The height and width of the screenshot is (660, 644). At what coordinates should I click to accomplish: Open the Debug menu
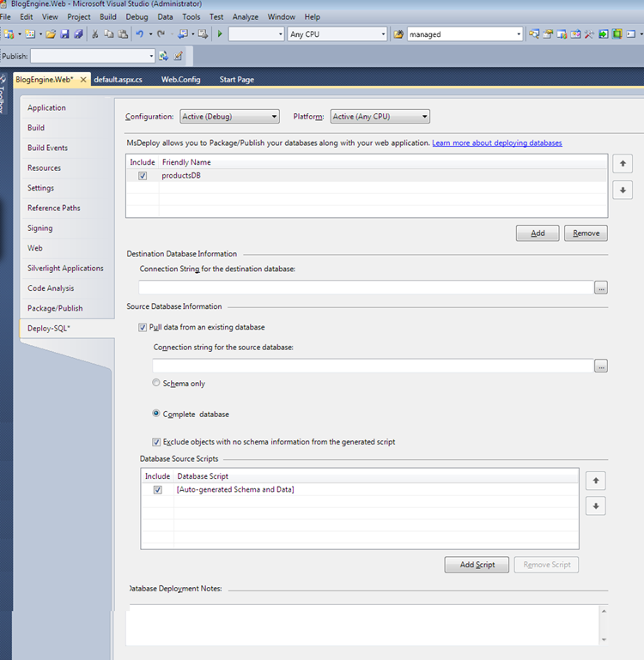click(x=137, y=17)
